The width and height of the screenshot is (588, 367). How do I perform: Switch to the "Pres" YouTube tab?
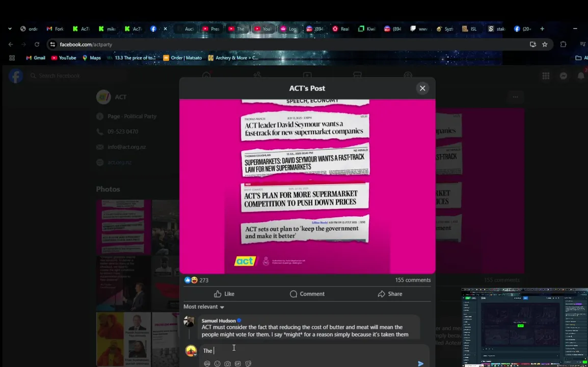(x=211, y=29)
